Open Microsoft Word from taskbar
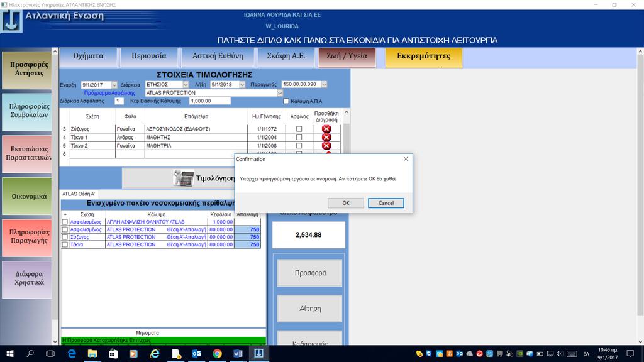644x362 pixels. (238, 353)
